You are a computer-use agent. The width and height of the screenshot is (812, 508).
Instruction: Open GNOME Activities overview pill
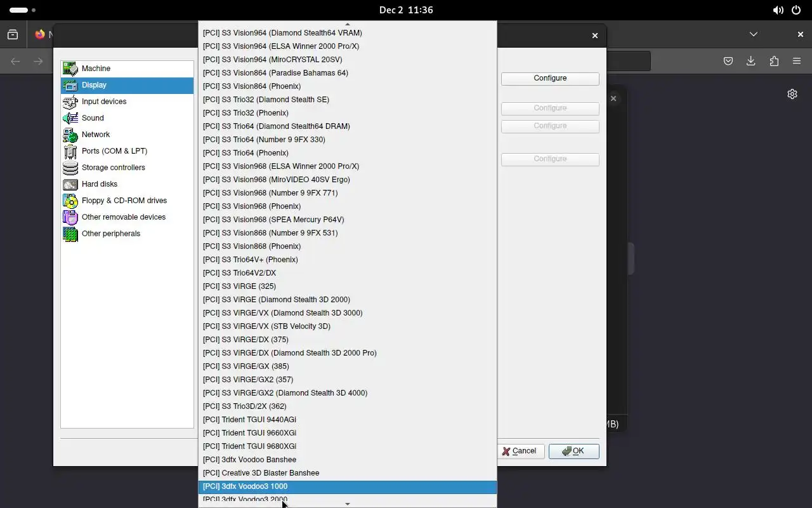click(x=23, y=10)
